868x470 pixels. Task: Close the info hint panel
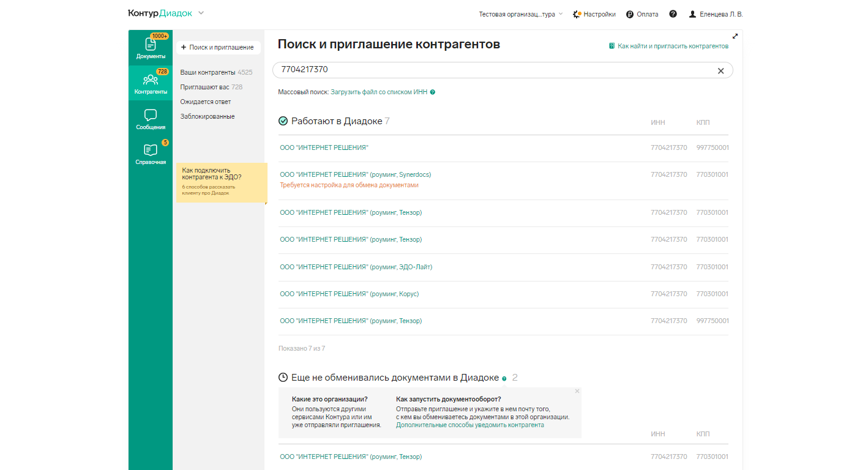click(577, 390)
